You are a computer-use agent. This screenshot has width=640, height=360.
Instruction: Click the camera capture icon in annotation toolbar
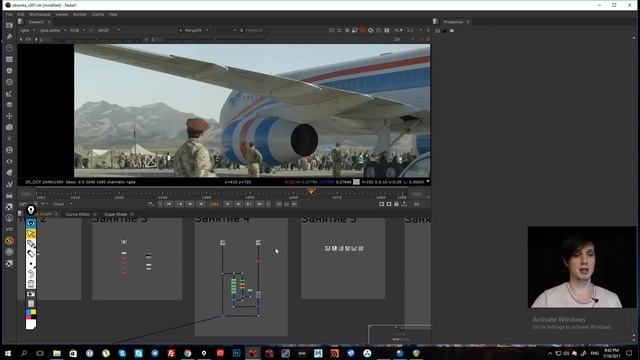[31, 293]
